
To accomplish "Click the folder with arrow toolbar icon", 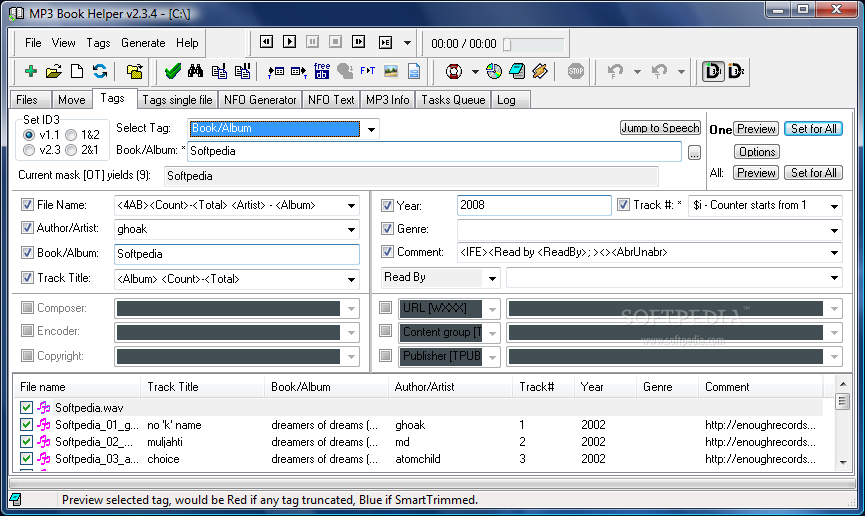I will [x=135, y=71].
